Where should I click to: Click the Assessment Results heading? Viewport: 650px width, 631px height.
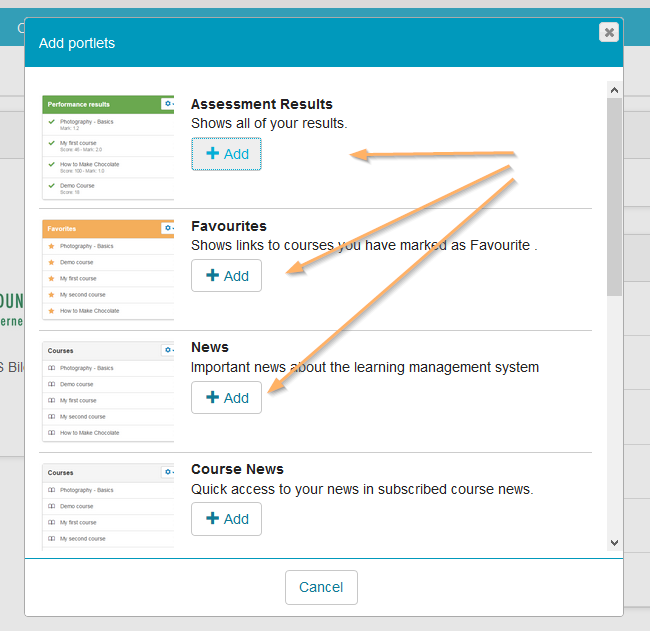[x=261, y=104]
